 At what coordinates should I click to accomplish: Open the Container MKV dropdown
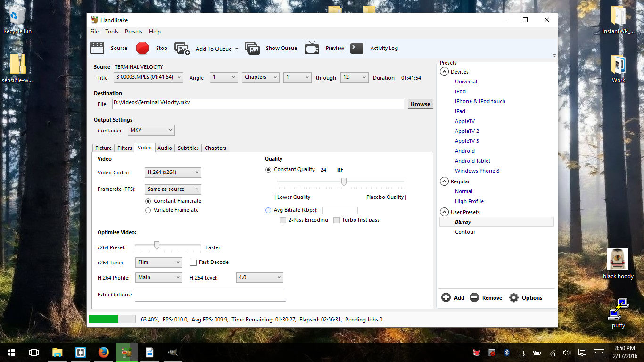(151, 130)
